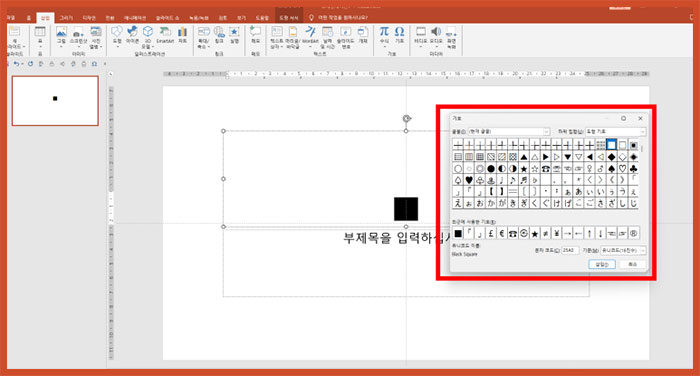The image size is (700, 376).
Task: Switch to the Draw (그리기) tab
Action: pyautogui.click(x=66, y=18)
